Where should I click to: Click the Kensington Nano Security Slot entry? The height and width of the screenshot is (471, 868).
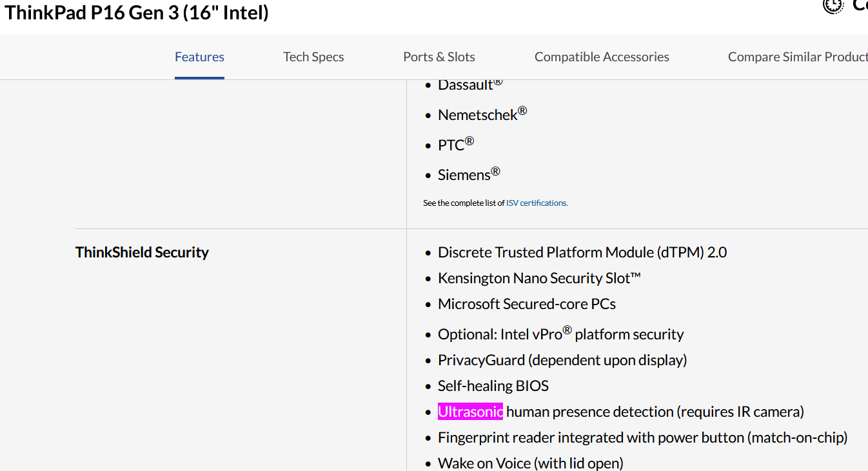point(539,278)
